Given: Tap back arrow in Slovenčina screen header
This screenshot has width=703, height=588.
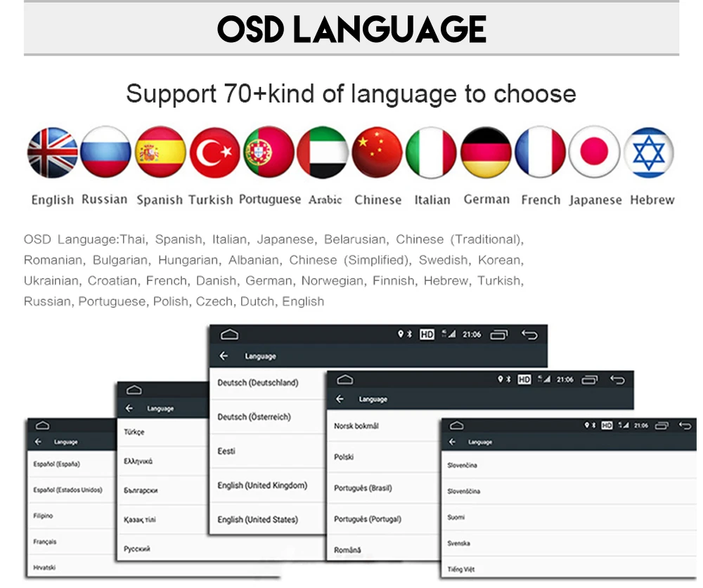Looking at the screenshot, I should tap(452, 442).
